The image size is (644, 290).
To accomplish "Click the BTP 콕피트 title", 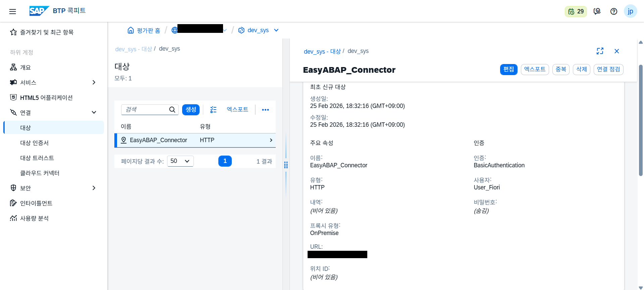I will click(x=69, y=11).
